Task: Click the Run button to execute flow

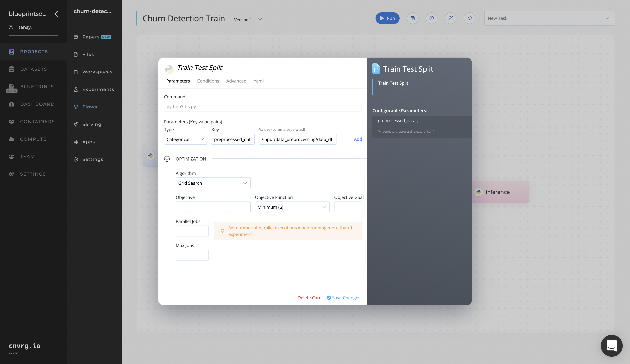Action: tap(387, 18)
